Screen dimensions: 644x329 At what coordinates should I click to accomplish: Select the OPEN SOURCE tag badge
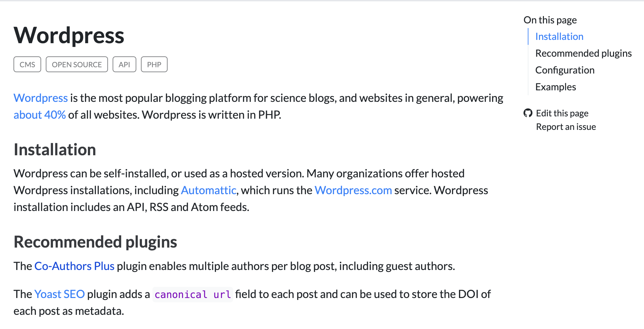coord(77,65)
